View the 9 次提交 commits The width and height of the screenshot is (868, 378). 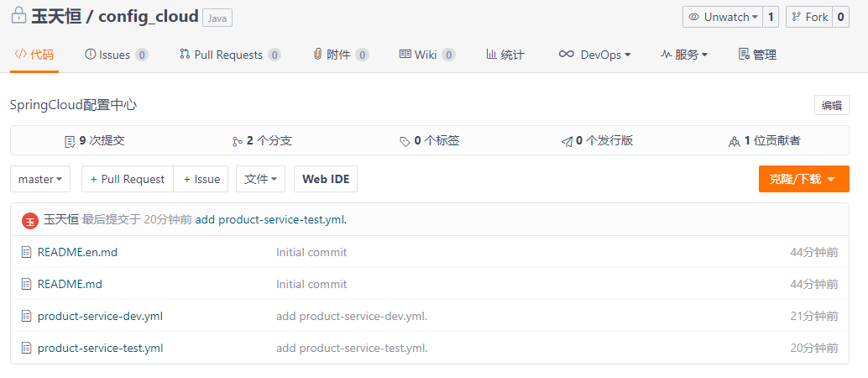[x=94, y=141]
